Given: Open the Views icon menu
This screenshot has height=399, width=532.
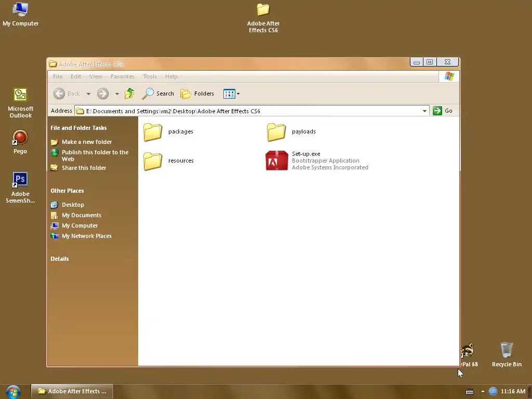Looking at the screenshot, I should click(x=231, y=94).
